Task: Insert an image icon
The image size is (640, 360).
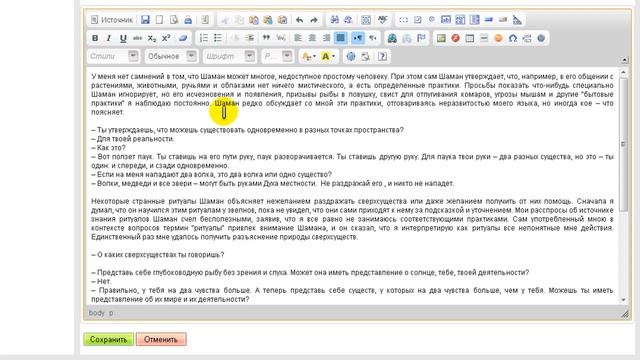Action: (x=441, y=38)
